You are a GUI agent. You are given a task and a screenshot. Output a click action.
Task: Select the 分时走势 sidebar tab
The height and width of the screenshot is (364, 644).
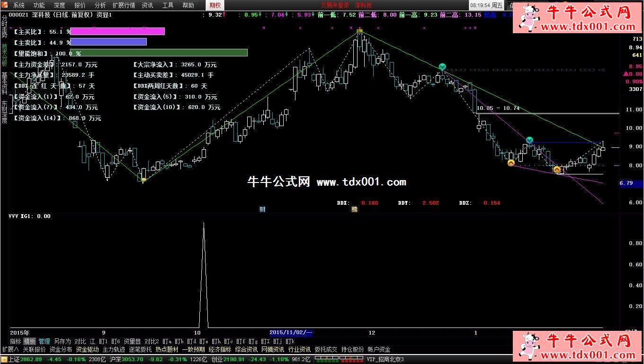(x=4, y=26)
